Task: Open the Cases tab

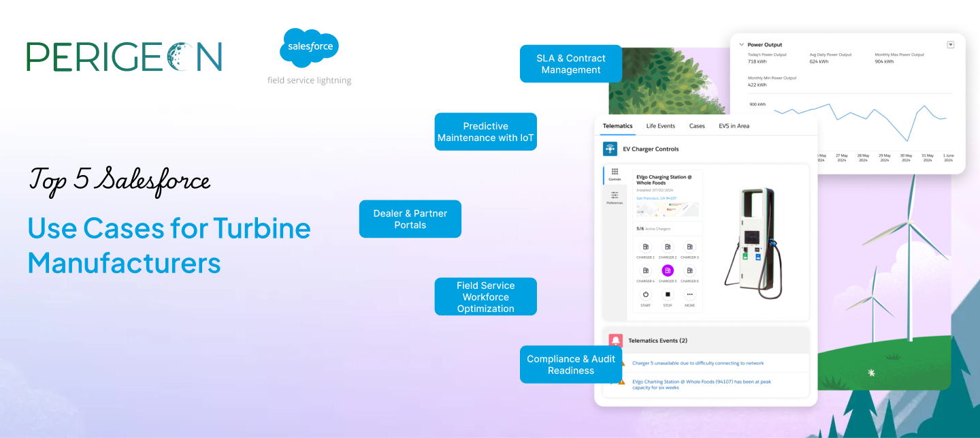Action: 697,126
